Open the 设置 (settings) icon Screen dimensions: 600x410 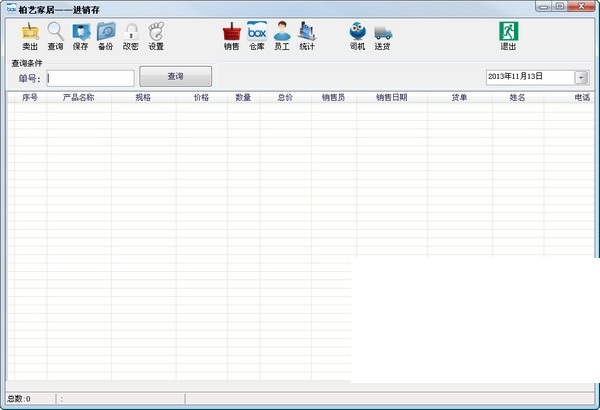(156, 36)
